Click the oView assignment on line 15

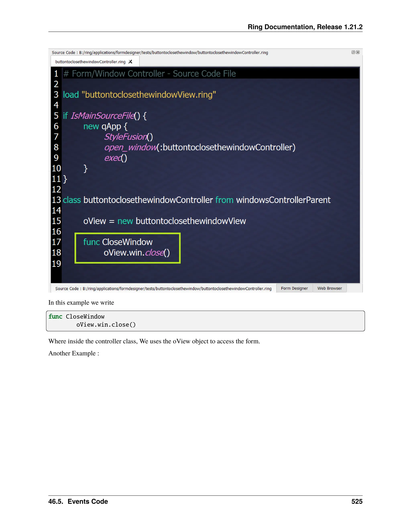coord(164,221)
